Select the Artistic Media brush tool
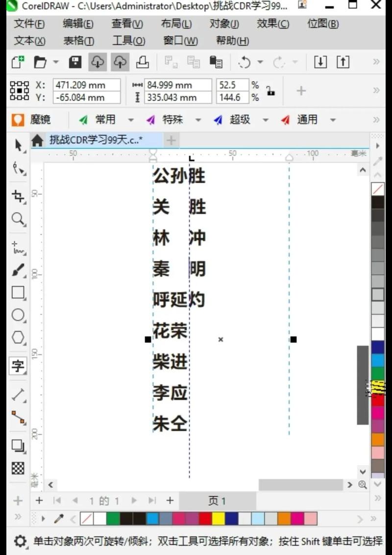Image resolution: width=392 pixels, height=555 pixels. (18, 269)
